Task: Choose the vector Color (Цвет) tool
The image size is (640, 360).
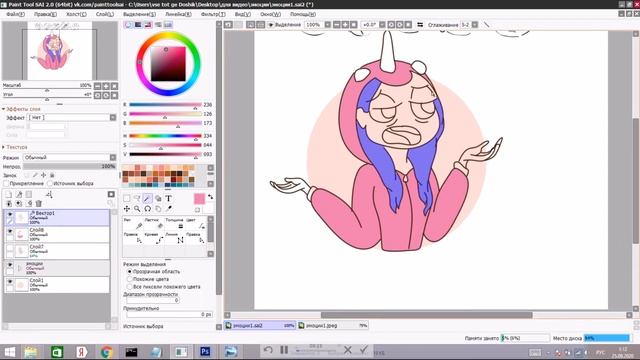Action: click(x=197, y=224)
